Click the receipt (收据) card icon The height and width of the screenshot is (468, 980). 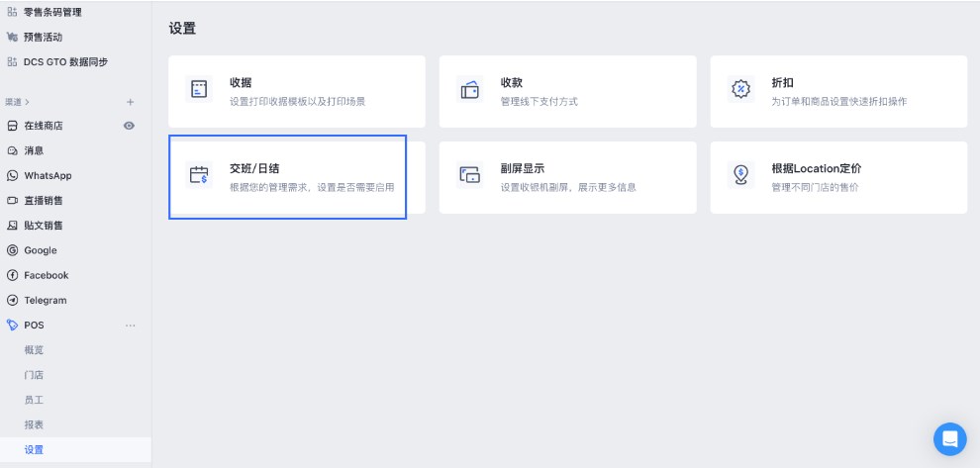click(199, 90)
